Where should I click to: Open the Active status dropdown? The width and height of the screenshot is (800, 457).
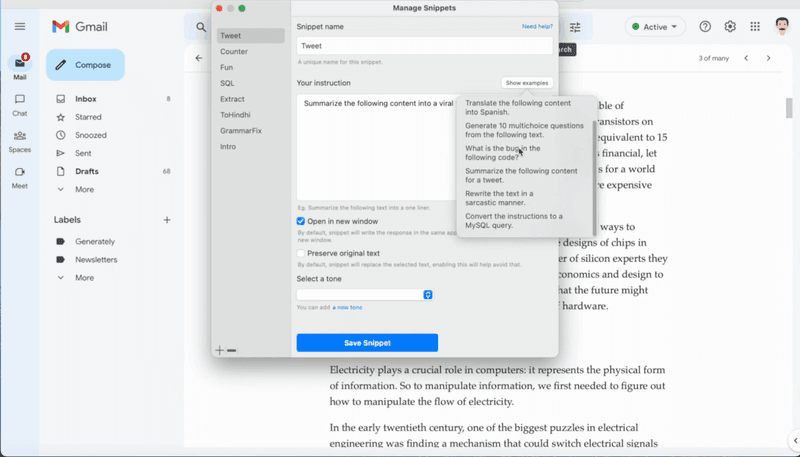655,27
